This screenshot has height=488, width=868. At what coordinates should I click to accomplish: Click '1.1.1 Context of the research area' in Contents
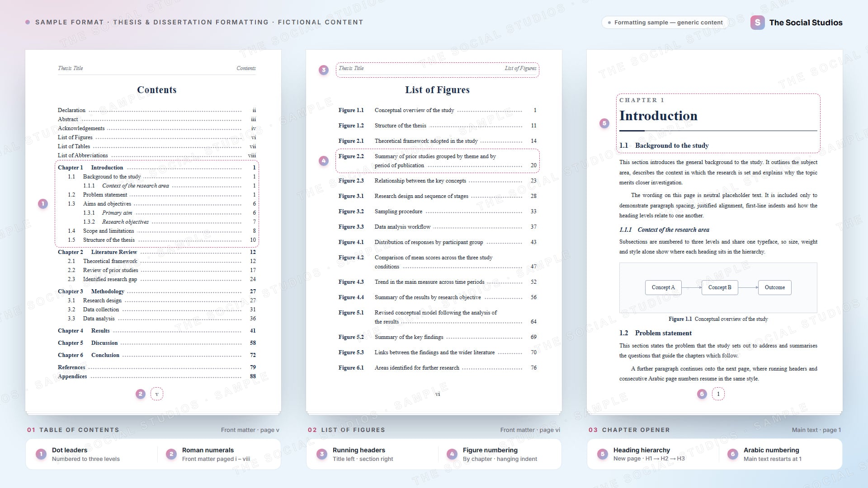[x=170, y=186]
